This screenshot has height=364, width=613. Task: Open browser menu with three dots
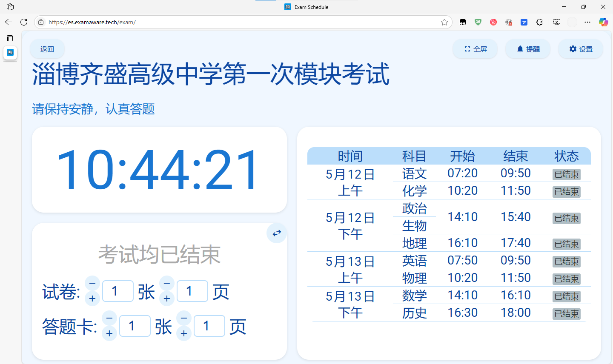587,22
